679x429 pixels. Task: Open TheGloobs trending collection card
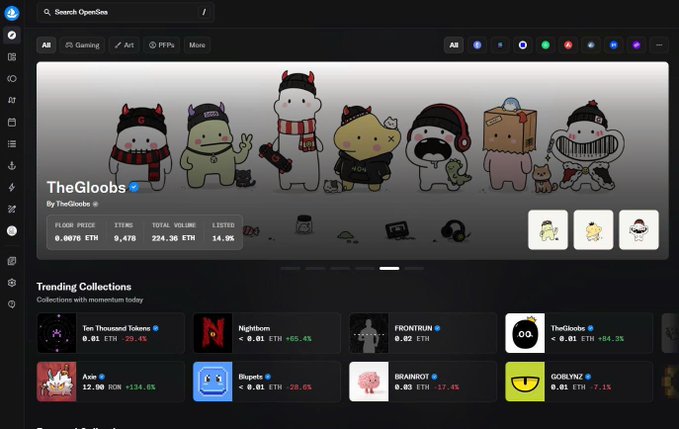pos(579,333)
